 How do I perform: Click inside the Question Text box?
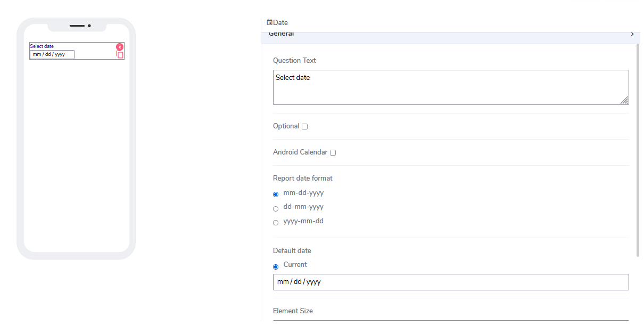[450, 87]
